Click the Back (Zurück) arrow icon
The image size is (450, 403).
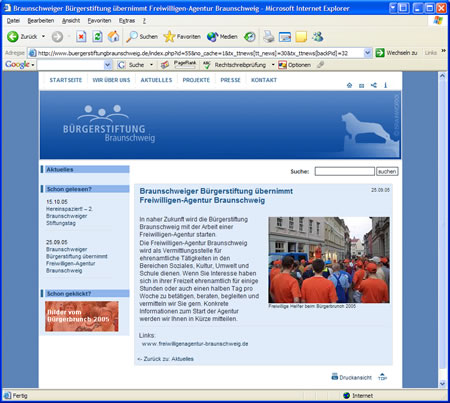coord(13,36)
